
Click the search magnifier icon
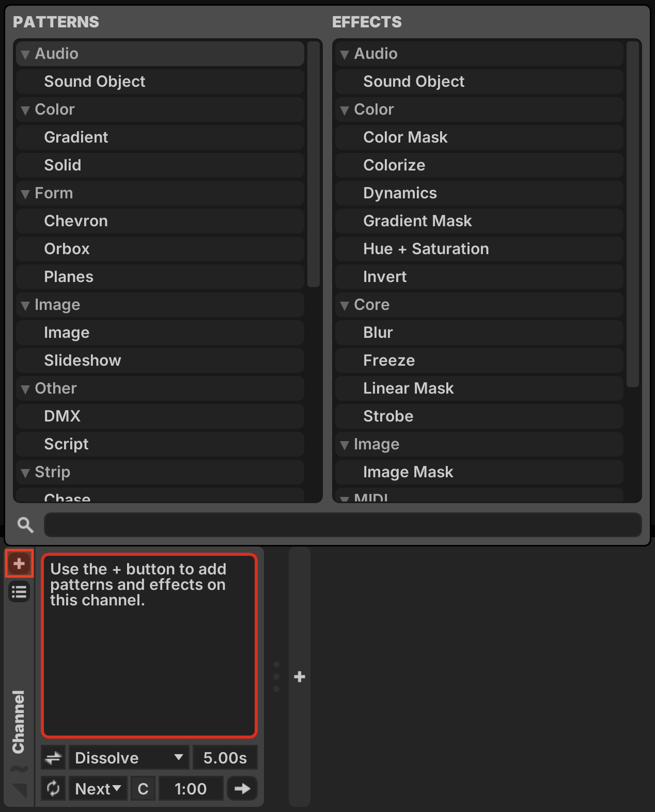[25, 525]
